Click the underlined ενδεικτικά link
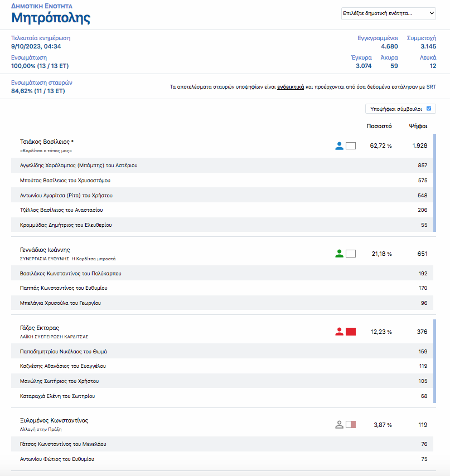 point(291,87)
